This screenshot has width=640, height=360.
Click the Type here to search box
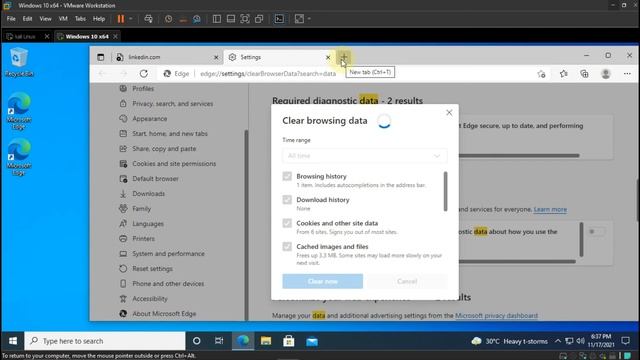tap(104, 341)
